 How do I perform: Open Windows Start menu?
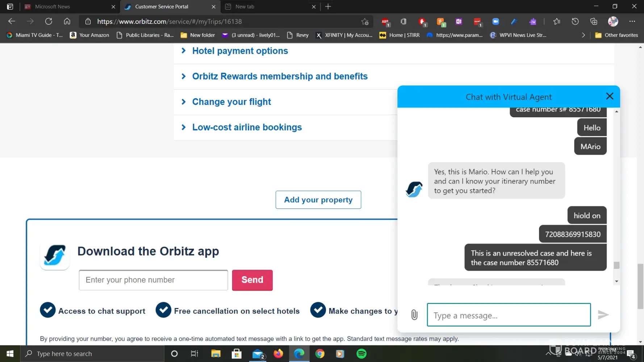point(10,354)
